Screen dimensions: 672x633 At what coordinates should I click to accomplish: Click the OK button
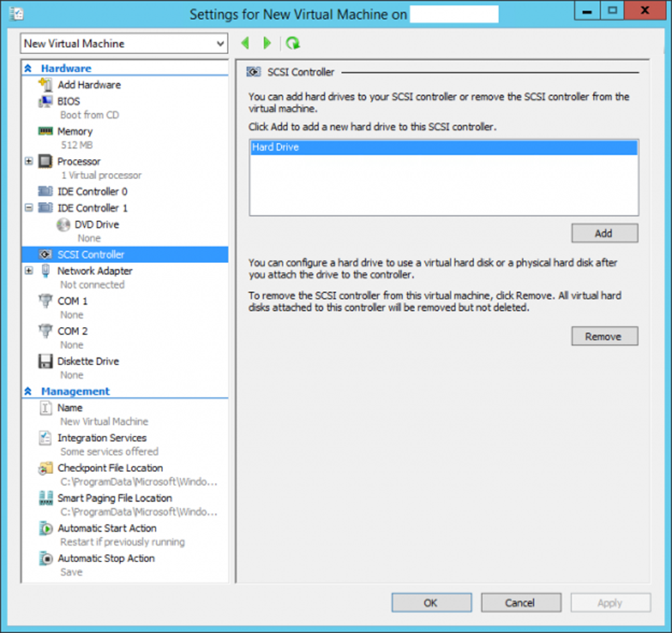431,603
